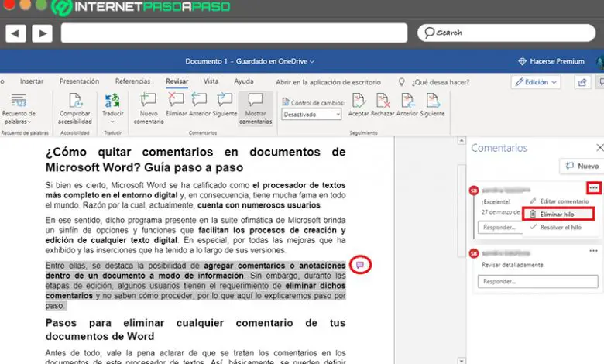Click the Search box in browser
Viewport: 604px width, 364px height.
click(x=506, y=33)
